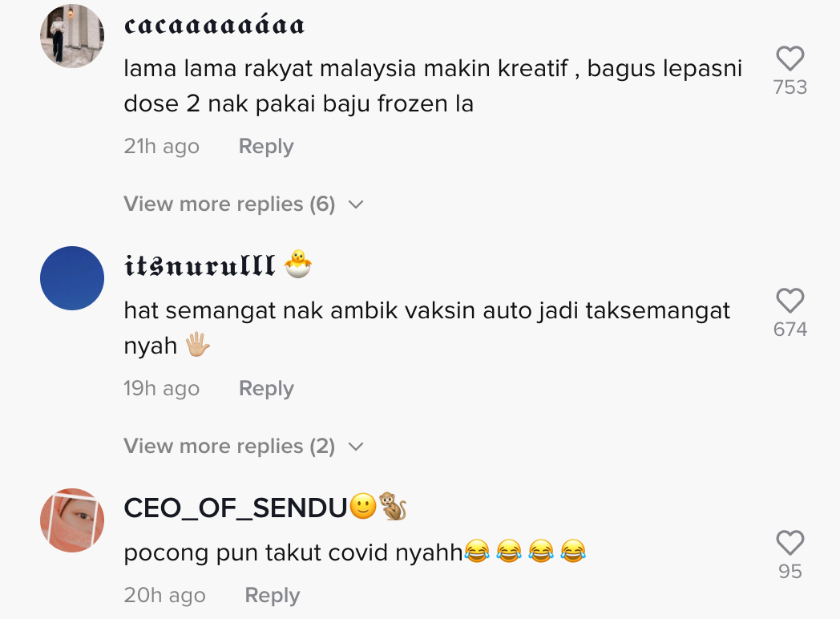Viewport: 840px width, 619px height.
Task: Click the 95 like count
Action: (790, 572)
